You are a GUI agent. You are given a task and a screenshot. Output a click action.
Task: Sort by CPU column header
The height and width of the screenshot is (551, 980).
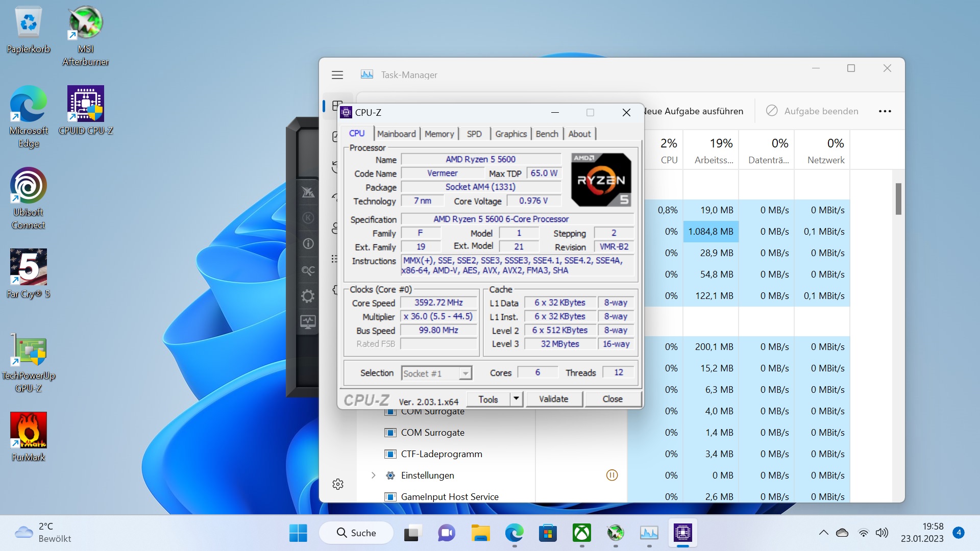665,151
